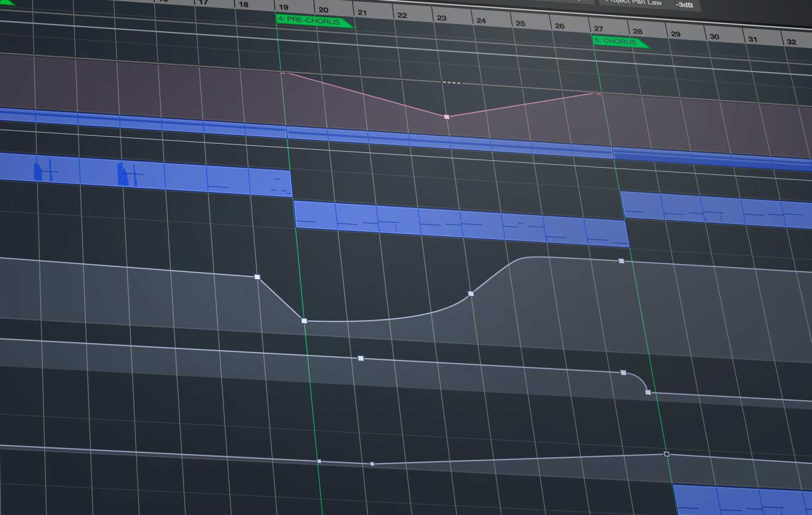Select the second lane node near bar 21
This screenshot has height=515, width=812.
pos(361,358)
